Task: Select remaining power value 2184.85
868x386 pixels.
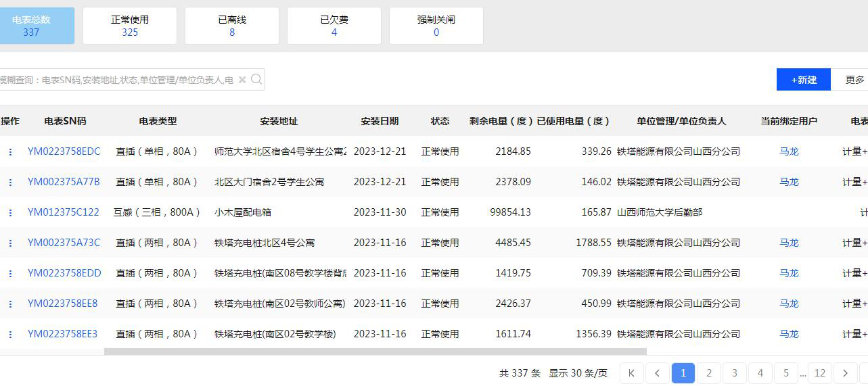Action: 513,151
